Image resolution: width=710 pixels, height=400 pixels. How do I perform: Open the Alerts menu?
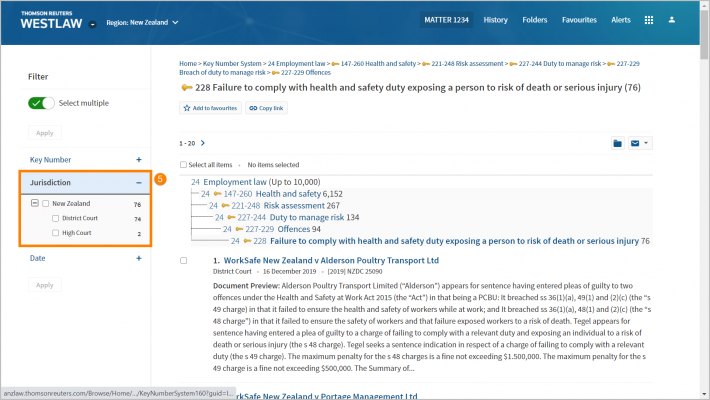(621, 20)
